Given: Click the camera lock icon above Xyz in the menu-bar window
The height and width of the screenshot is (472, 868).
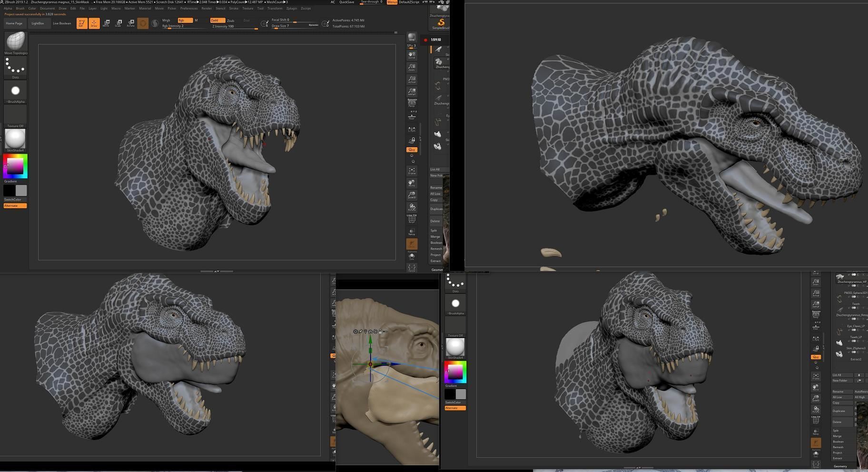Looking at the screenshot, I should pyautogui.click(x=412, y=141).
